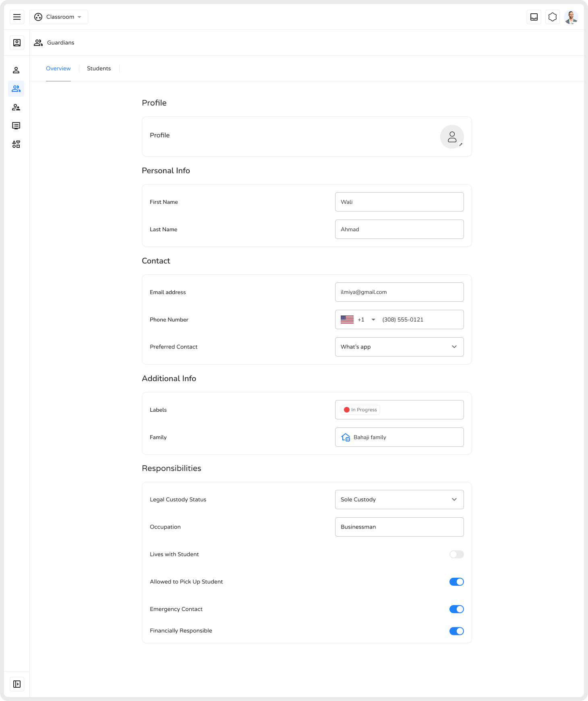Screen dimensions: 588x701
Task: Toggle off Financially Responsible
Action: (456, 631)
